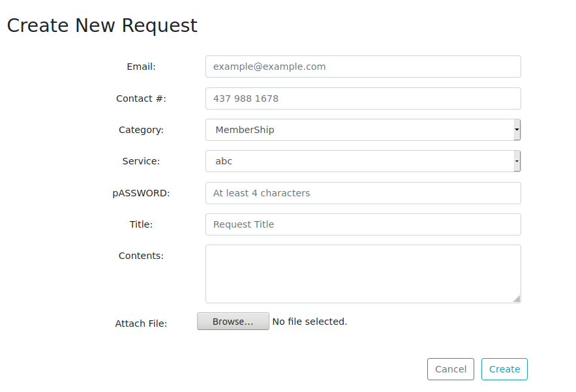
Task: Click the 'Service:' label
Action: (x=141, y=161)
